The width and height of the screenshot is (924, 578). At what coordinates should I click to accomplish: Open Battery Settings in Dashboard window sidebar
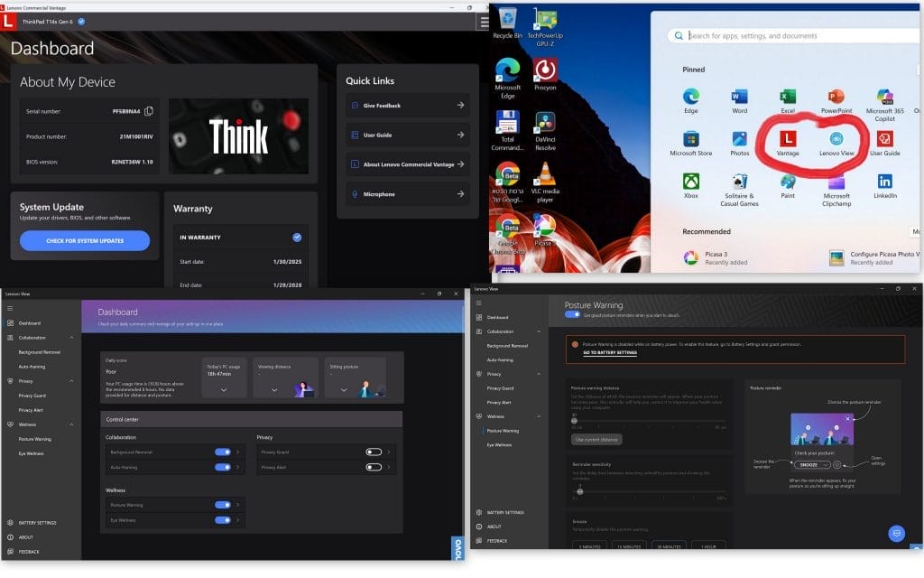tap(32, 523)
